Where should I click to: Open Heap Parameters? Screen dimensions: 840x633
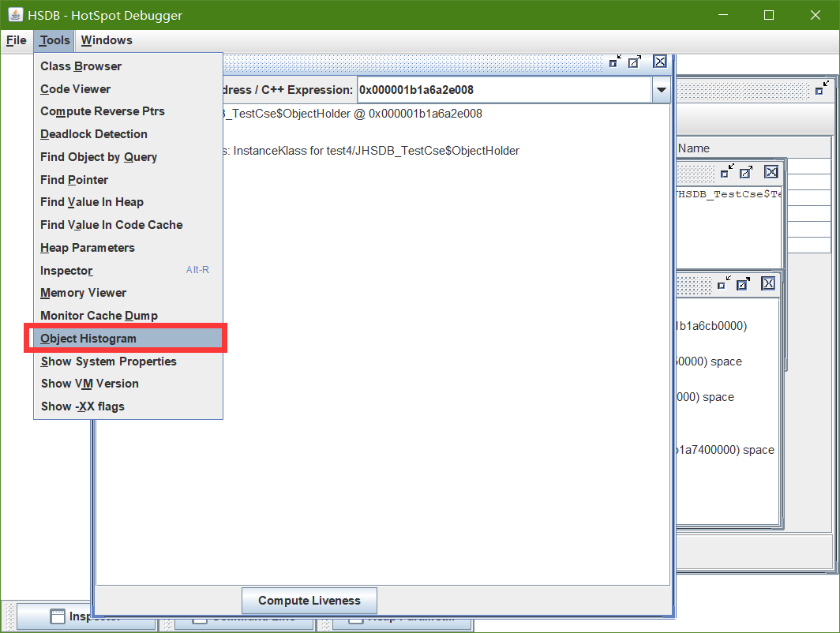tap(128, 247)
